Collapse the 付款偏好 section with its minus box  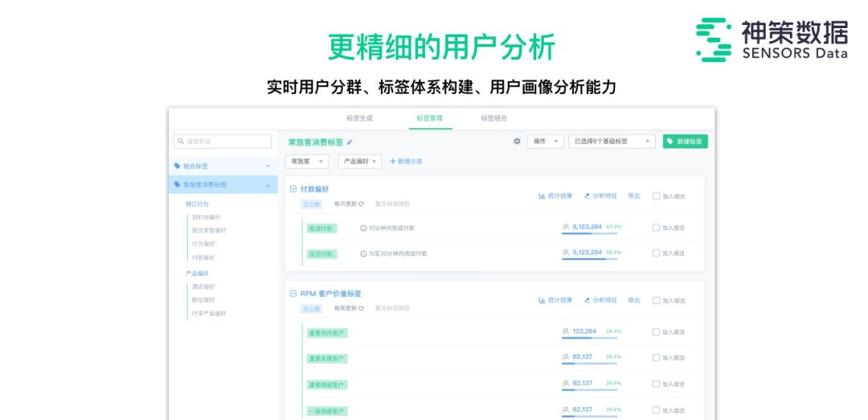[293, 189]
